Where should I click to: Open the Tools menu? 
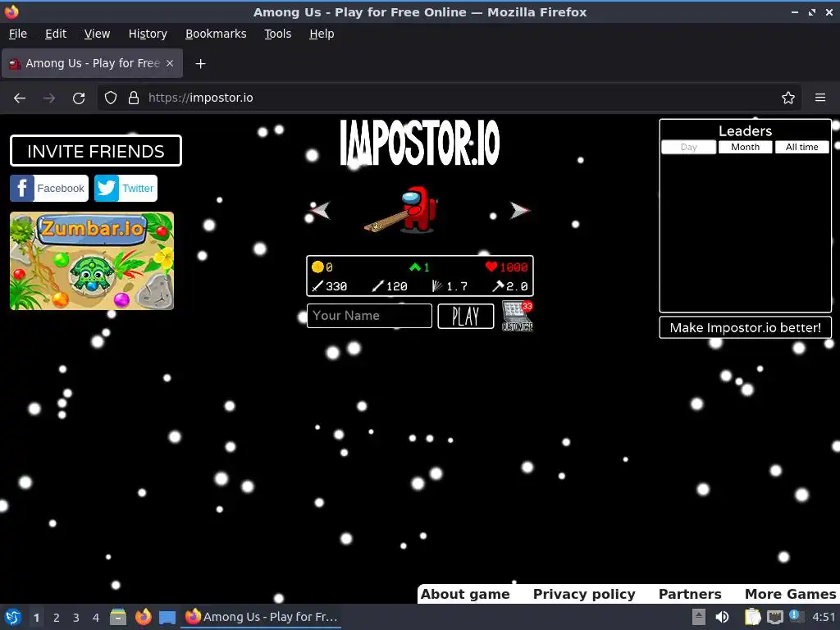click(277, 34)
